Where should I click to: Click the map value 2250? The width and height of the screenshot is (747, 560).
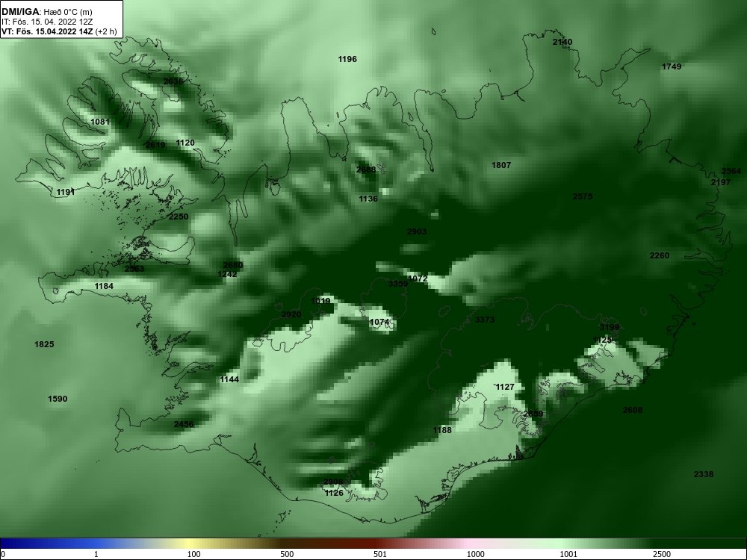pos(179,217)
